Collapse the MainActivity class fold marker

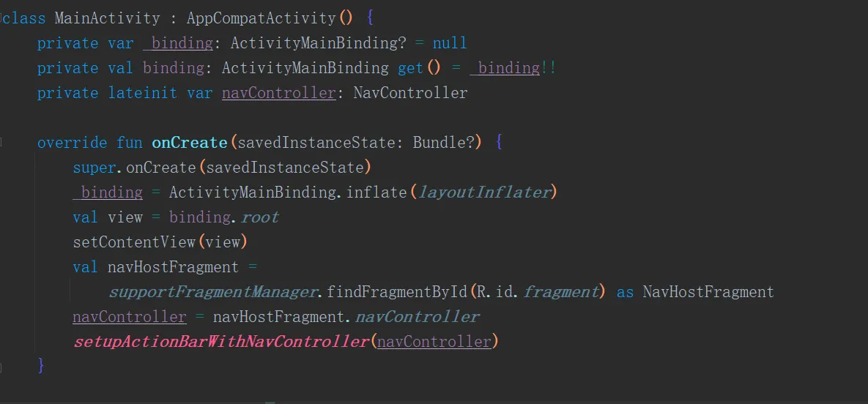pyautogui.click(x=1, y=18)
